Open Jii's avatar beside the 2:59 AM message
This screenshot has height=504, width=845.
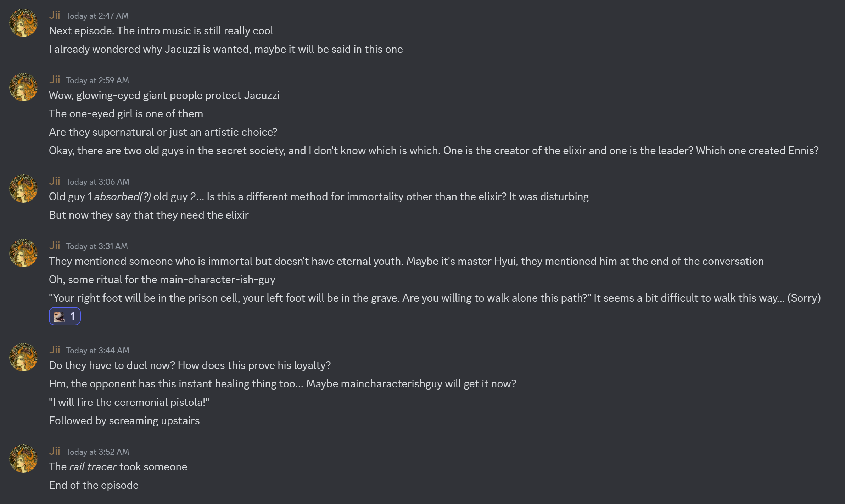point(23,88)
